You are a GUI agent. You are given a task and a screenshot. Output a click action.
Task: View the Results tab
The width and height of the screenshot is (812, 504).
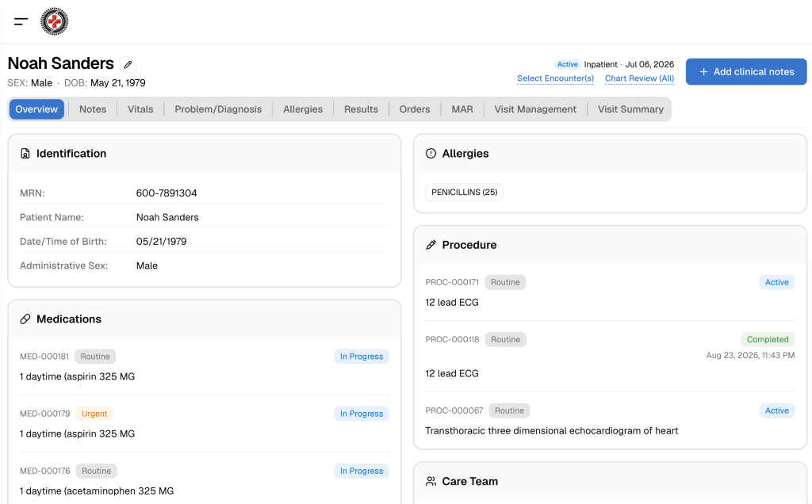361,109
